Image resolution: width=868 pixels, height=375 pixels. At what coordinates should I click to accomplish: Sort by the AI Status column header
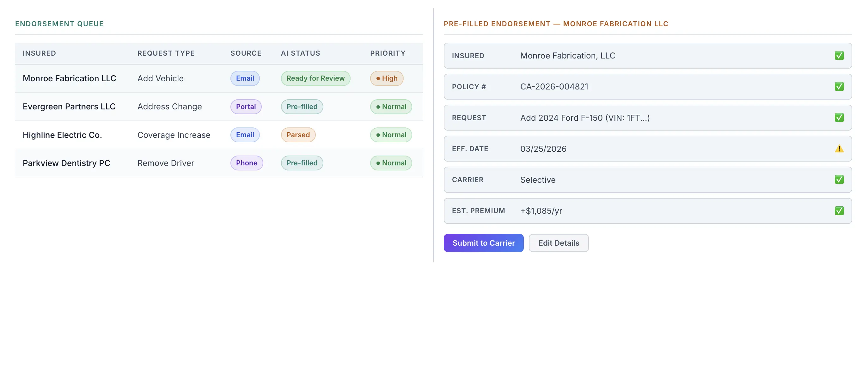tap(300, 53)
